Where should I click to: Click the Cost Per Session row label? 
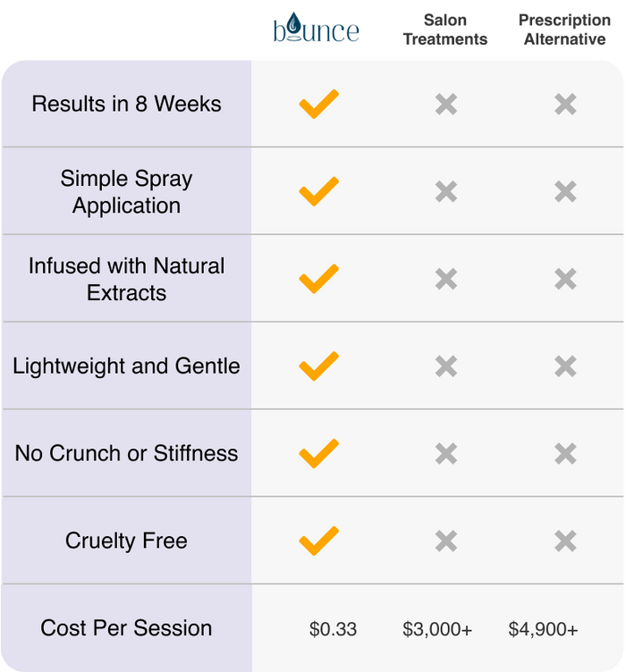tap(126, 628)
